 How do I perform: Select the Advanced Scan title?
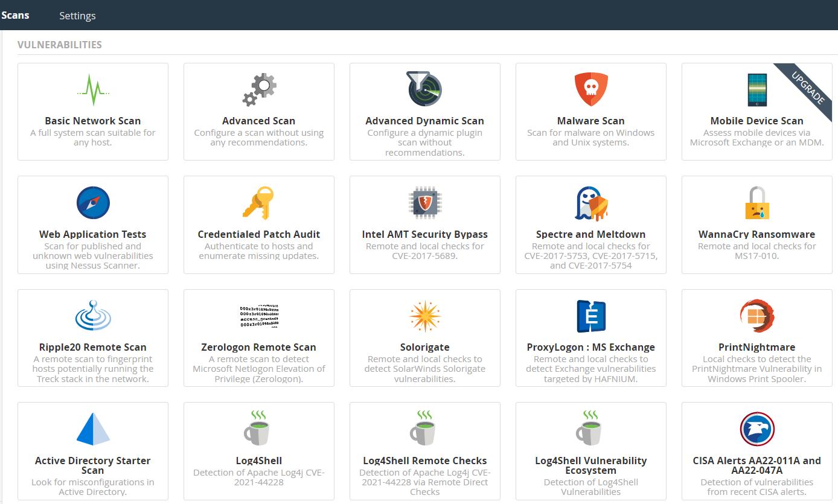(259, 121)
